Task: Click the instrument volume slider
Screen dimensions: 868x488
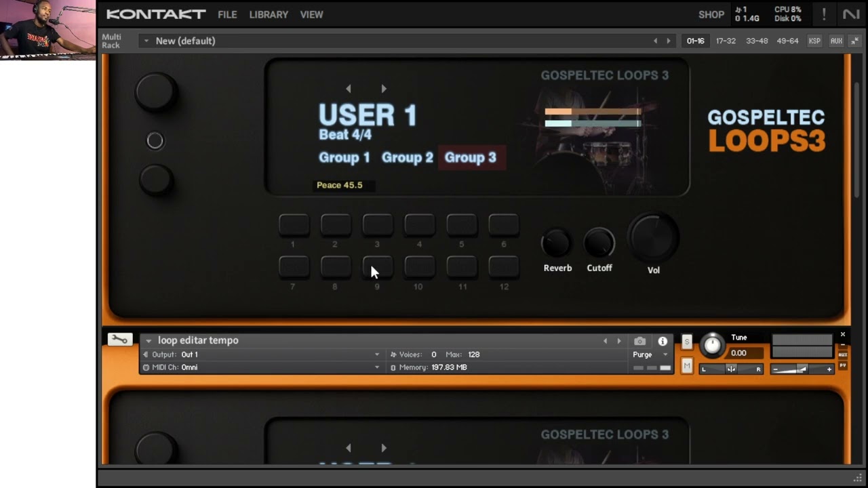Action: (x=802, y=369)
